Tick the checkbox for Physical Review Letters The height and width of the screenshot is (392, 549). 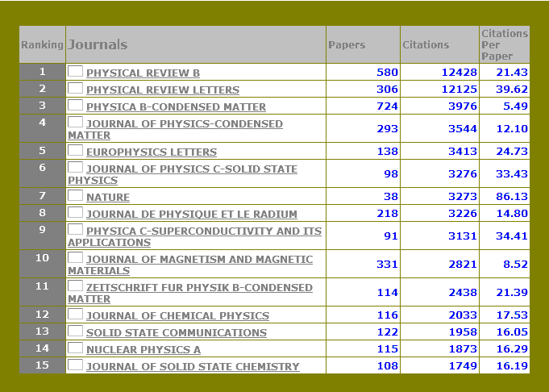[75, 88]
